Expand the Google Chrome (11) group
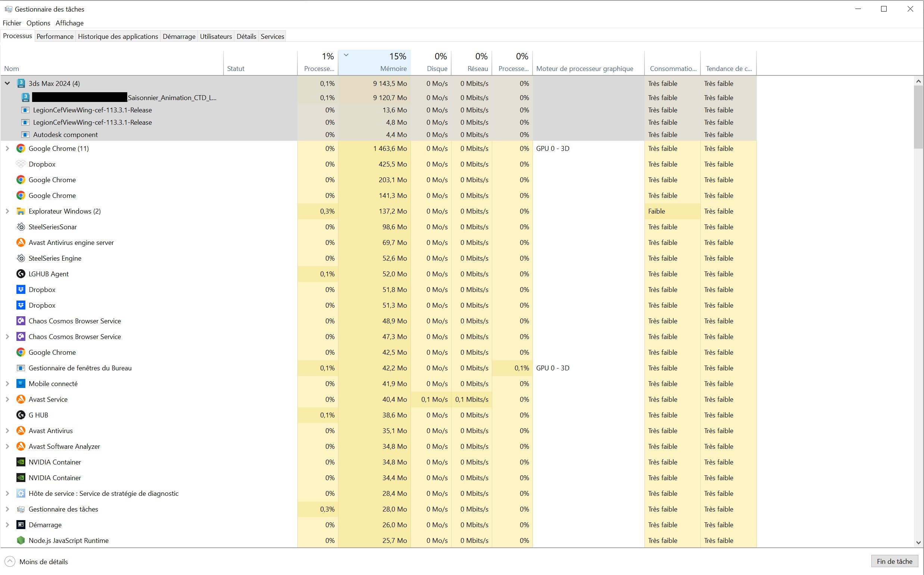 pyautogui.click(x=7, y=149)
